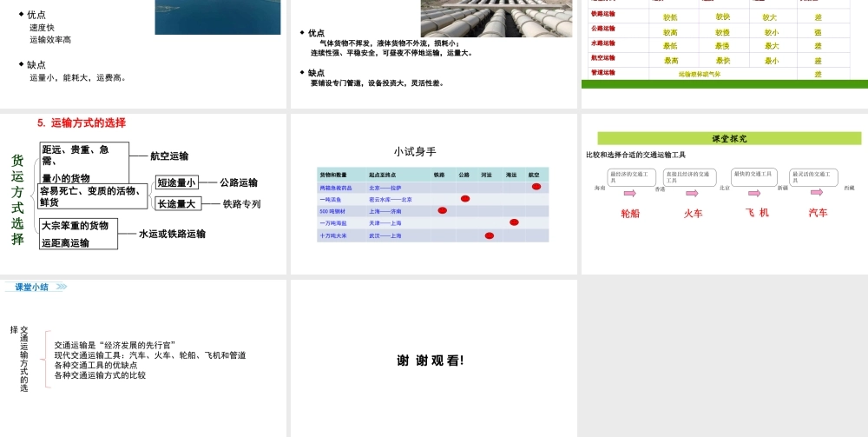
Task: Select the '比较和选择合适的交通运输工具' line
Action: click(635, 156)
